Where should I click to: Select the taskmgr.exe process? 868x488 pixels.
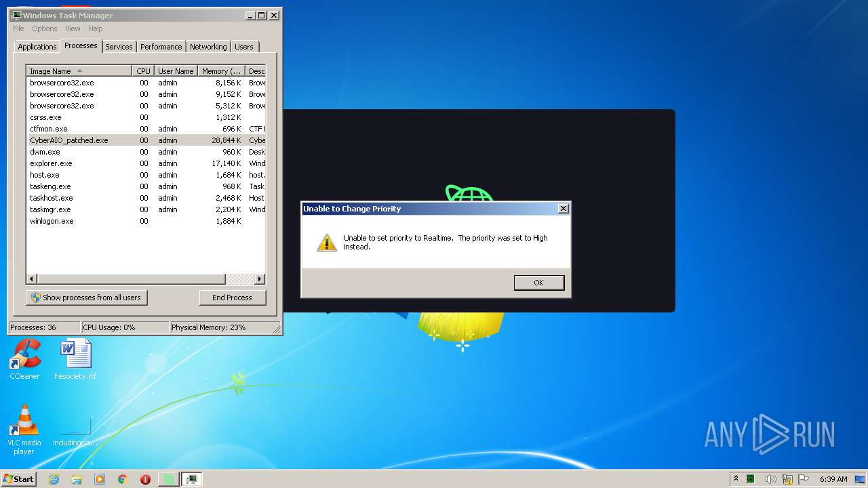click(146, 209)
